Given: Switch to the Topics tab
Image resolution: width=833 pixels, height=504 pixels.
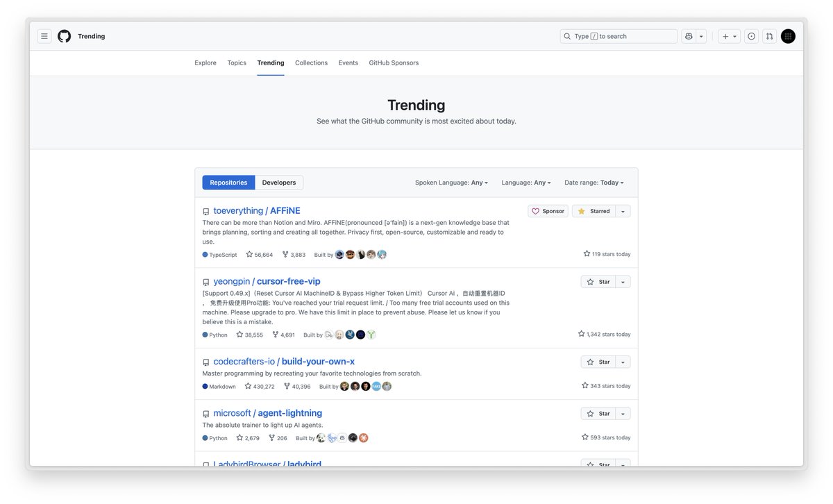Looking at the screenshot, I should [x=237, y=62].
